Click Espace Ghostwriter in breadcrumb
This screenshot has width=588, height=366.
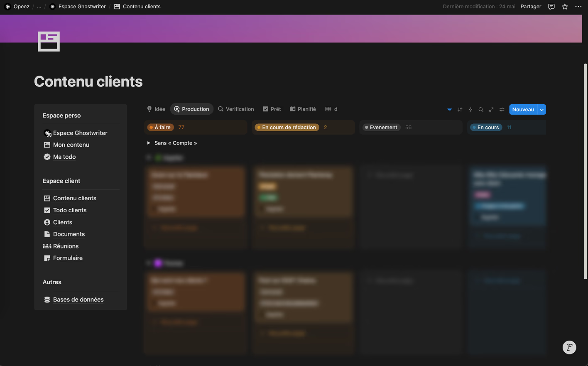click(x=78, y=7)
